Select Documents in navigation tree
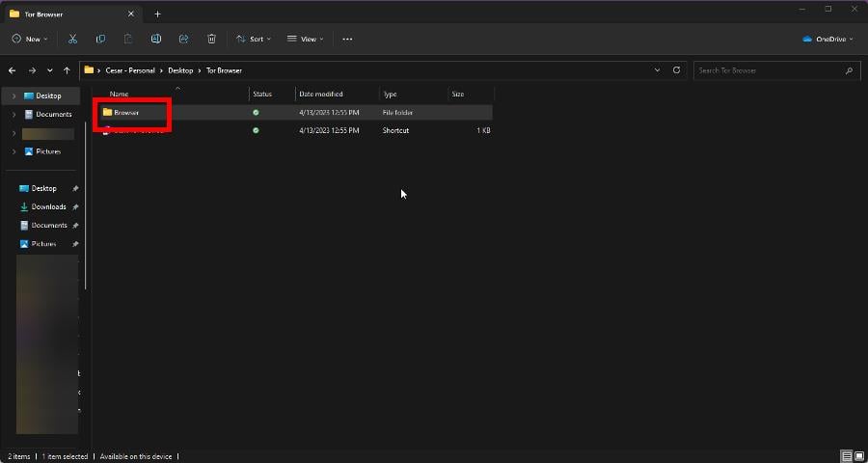This screenshot has width=868, height=463. coord(47,114)
